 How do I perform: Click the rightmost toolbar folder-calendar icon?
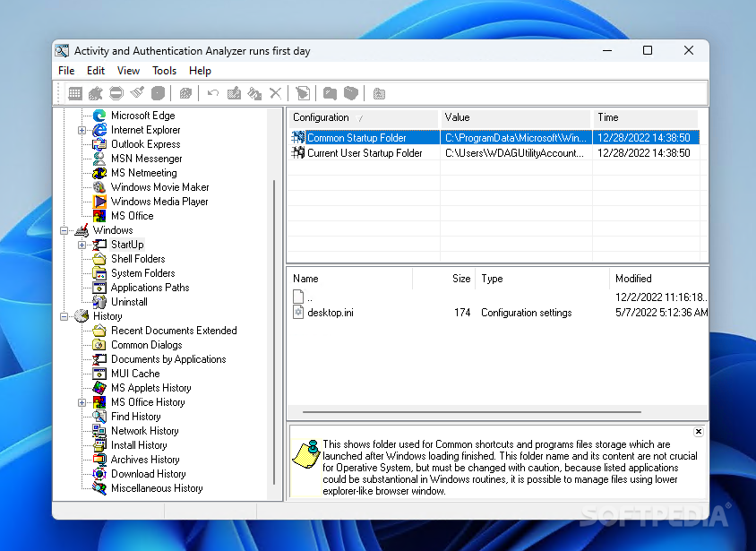pos(380,93)
